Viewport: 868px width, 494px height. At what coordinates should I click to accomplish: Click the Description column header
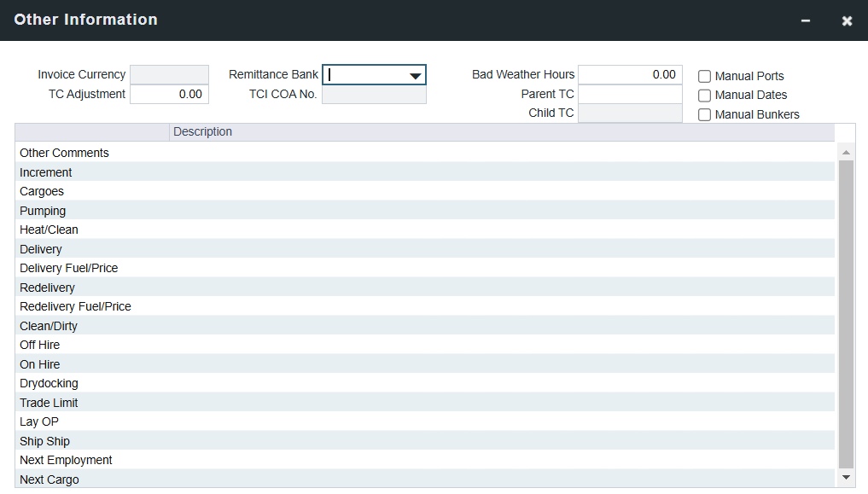click(x=501, y=132)
